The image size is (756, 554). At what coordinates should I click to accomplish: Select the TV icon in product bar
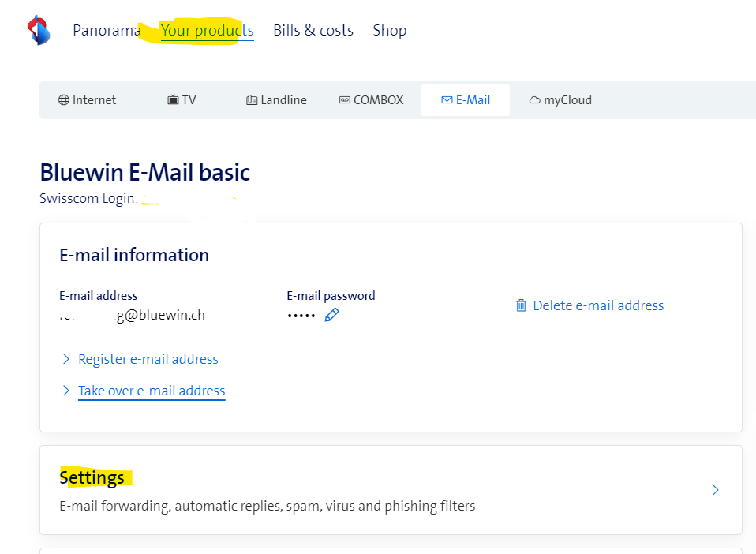173,100
